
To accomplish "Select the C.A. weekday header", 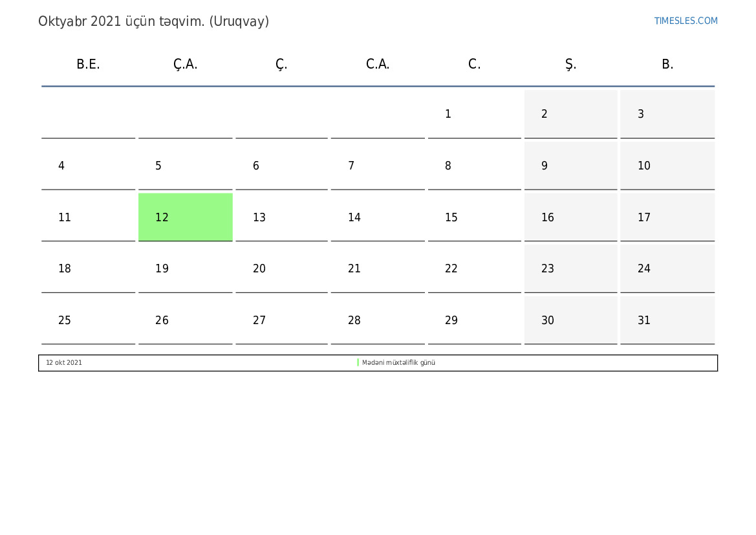I will point(378,64).
